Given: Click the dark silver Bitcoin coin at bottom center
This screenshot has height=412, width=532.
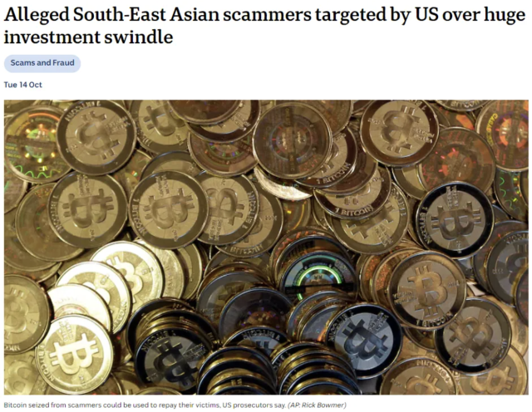Looking at the screenshot, I should (x=365, y=340).
